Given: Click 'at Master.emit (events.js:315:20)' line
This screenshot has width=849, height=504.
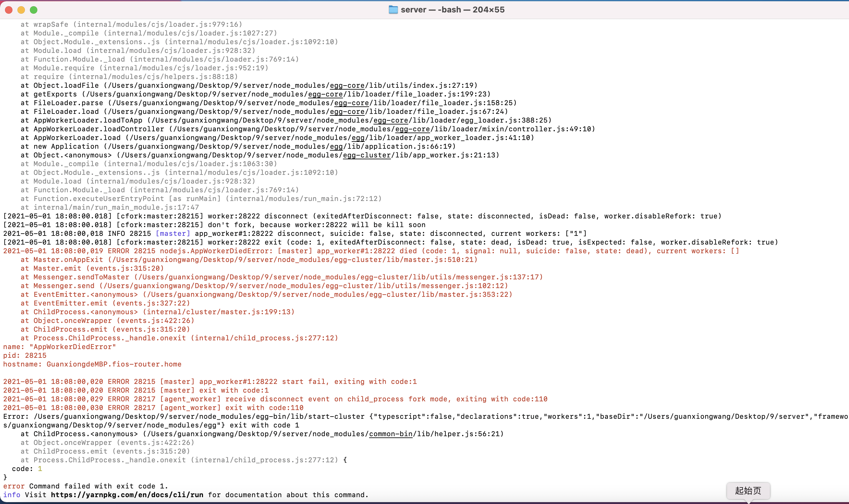Looking at the screenshot, I should pos(92,268).
